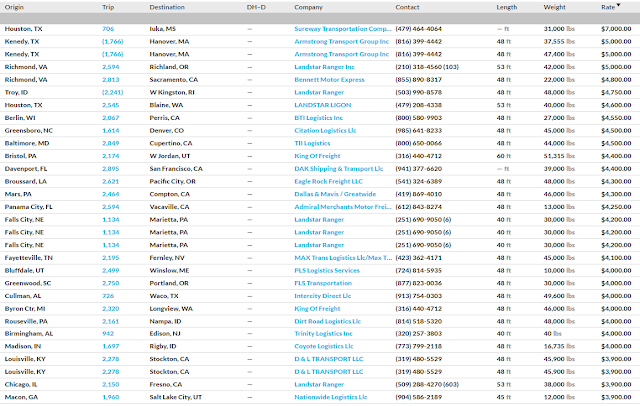The width and height of the screenshot is (640, 406).
Task: Click trip 2,545 link to Blaine, WA
Action: 111,105
